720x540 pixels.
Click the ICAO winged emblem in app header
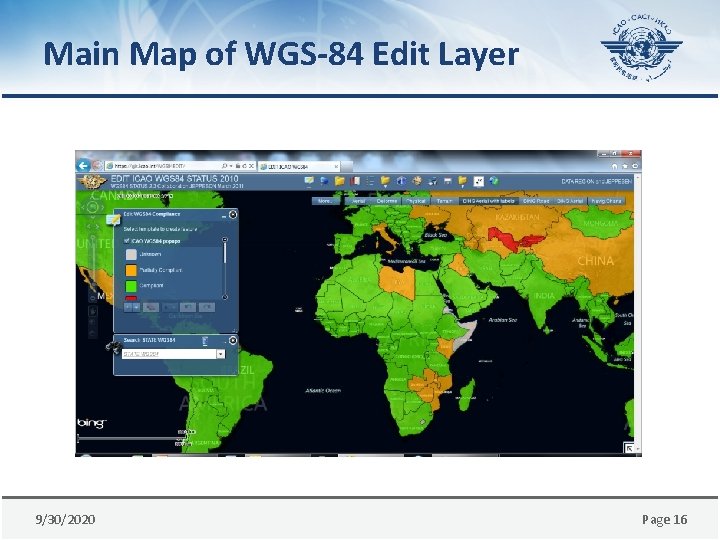93,182
